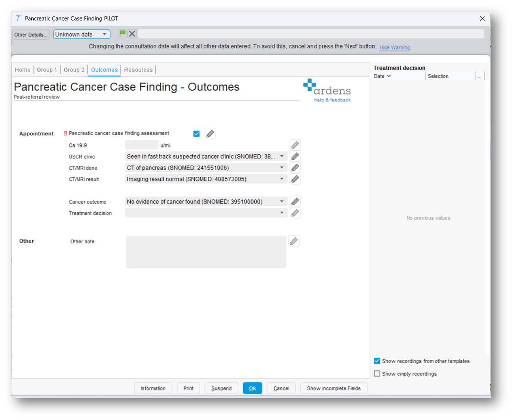The height and width of the screenshot is (420, 513).
Task: Click the Other Details button
Action: (31, 34)
